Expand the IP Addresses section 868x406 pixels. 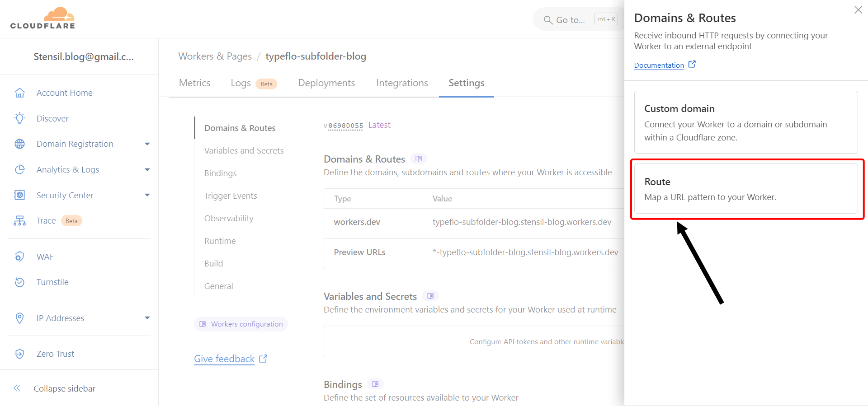pyautogui.click(x=147, y=318)
